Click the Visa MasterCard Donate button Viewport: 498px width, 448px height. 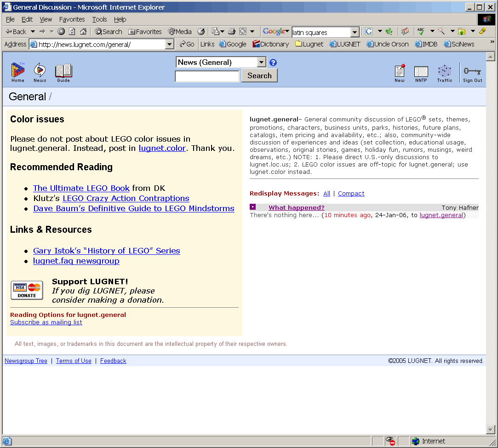27,290
